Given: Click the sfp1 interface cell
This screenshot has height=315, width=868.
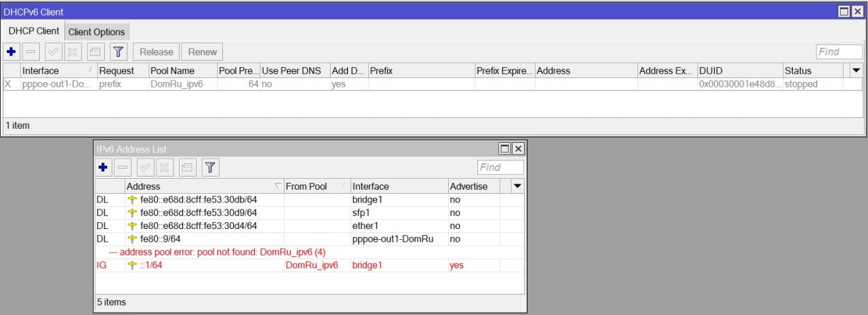Looking at the screenshot, I should coord(399,213).
